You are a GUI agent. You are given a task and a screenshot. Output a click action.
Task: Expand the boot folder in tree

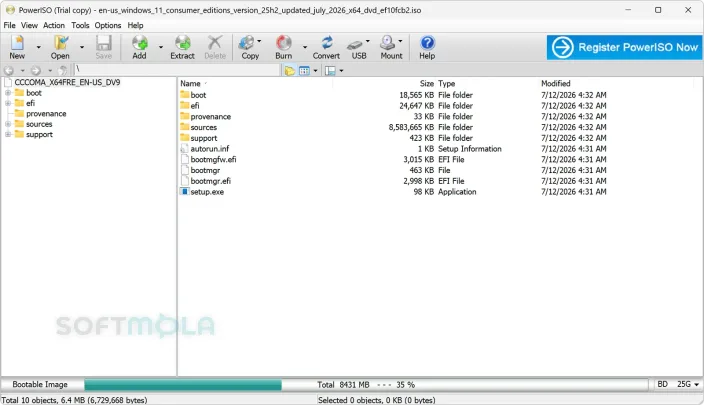pyautogui.click(x=8, y=93)
